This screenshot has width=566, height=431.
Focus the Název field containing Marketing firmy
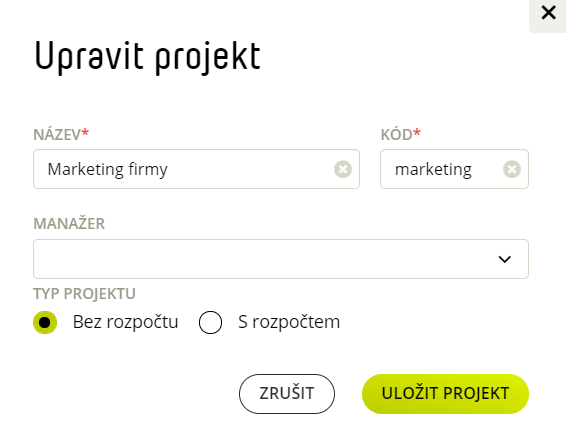[196, 169]
